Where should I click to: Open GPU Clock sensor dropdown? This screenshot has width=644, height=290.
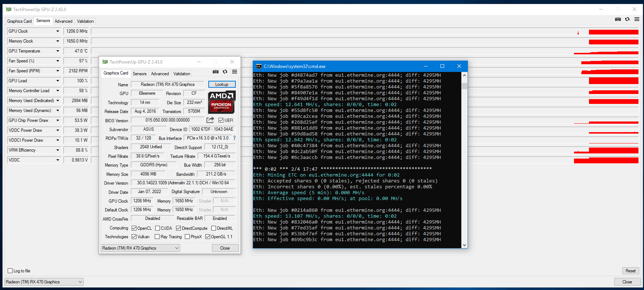tap(58, 31)
